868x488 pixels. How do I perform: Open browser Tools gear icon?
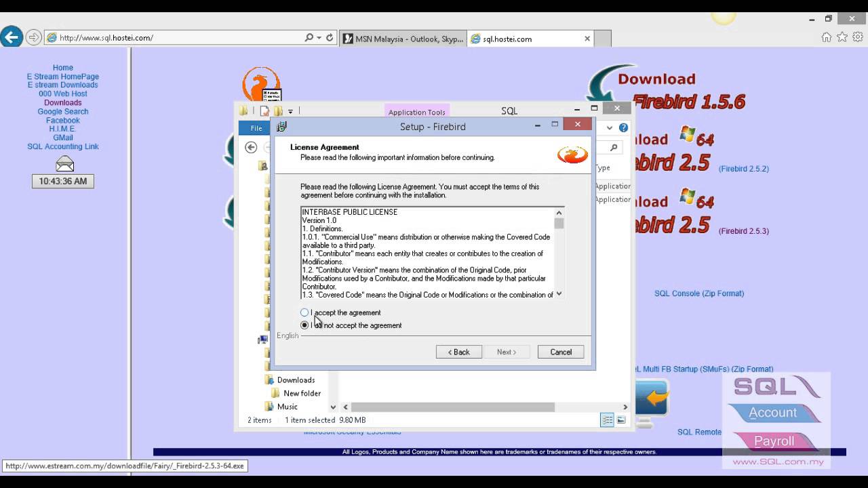[x=858, y=37]
